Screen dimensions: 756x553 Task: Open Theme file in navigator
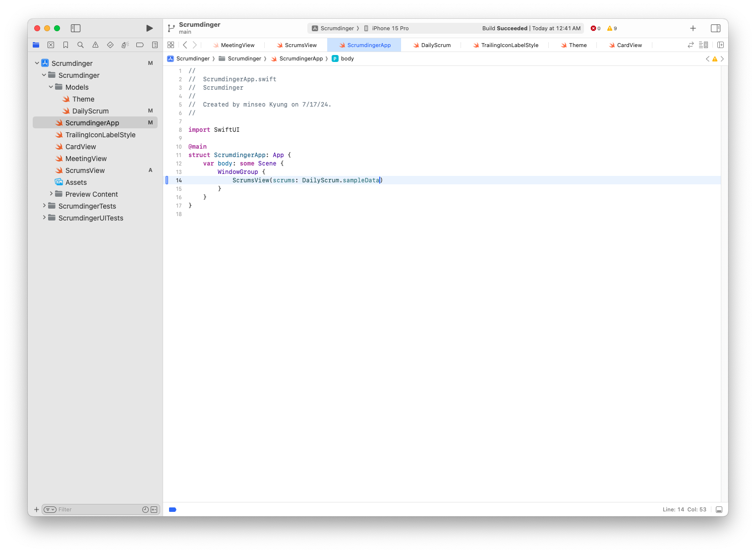point(95,99)
